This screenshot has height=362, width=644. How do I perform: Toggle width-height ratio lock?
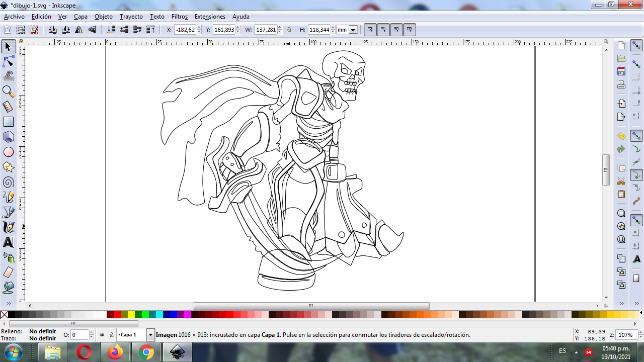pos(289,30)
